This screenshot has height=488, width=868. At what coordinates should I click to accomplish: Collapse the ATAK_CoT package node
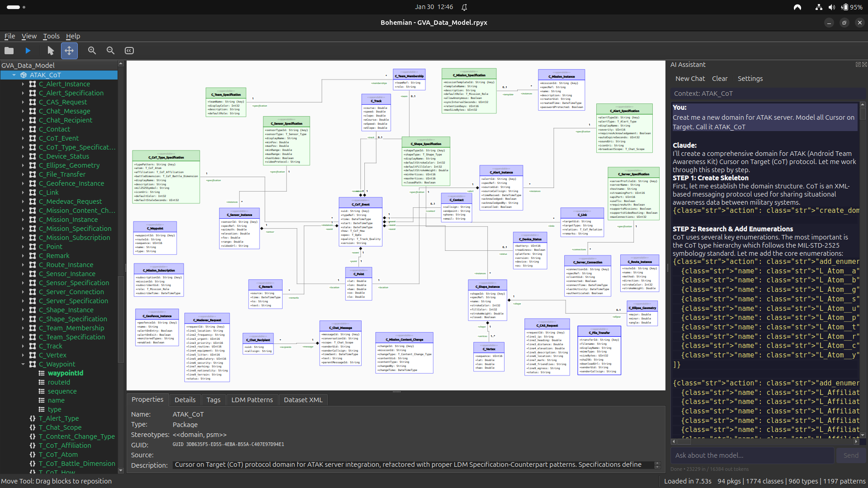click(14, 75)
